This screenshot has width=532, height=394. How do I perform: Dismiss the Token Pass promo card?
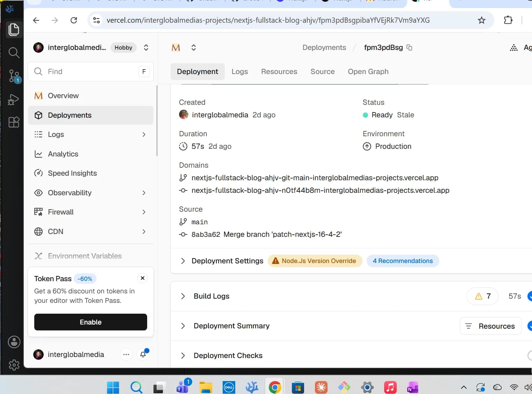point(143,278)
